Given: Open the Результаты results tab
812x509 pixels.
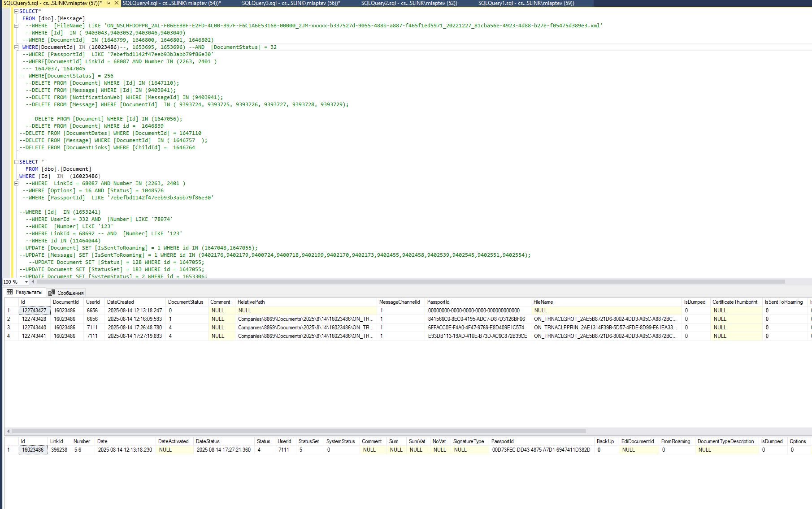Looking at the screenshot, I should 25,292.
